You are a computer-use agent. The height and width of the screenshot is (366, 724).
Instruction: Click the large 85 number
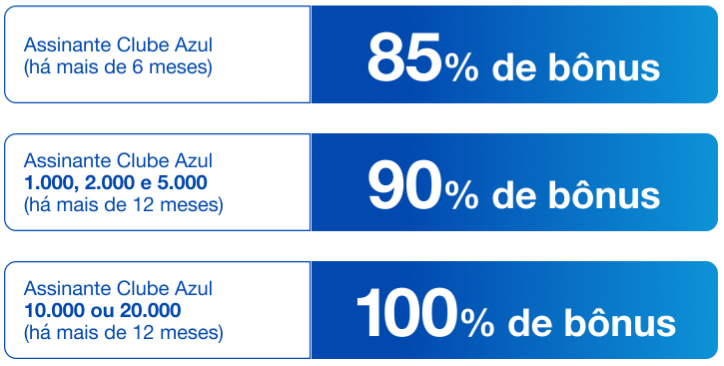point(405,59)
